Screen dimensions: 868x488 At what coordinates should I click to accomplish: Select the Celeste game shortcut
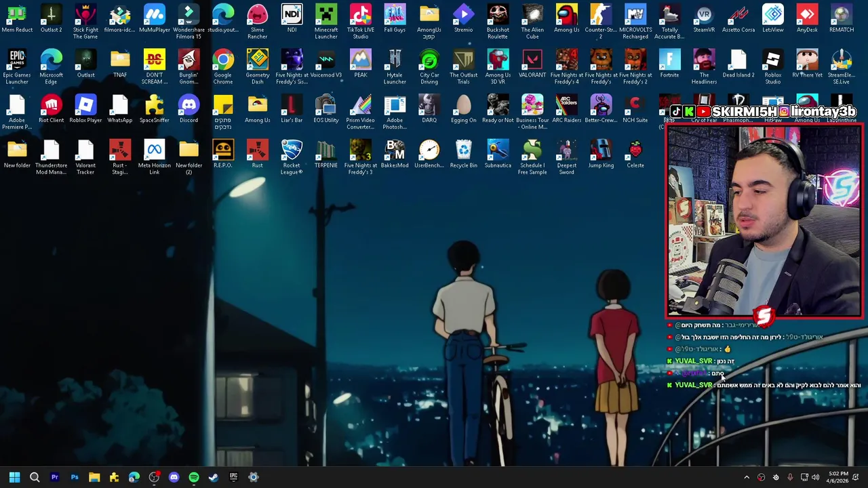point(635,154)
